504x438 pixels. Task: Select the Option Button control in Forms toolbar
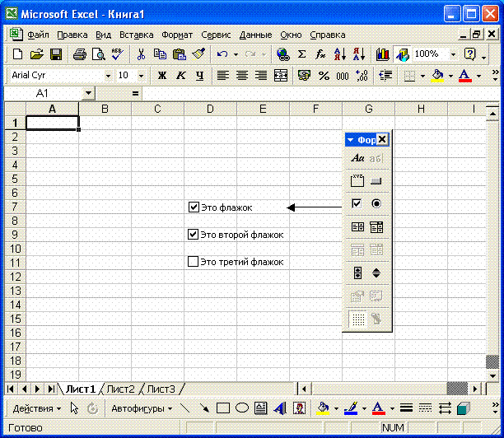[376, 203]
